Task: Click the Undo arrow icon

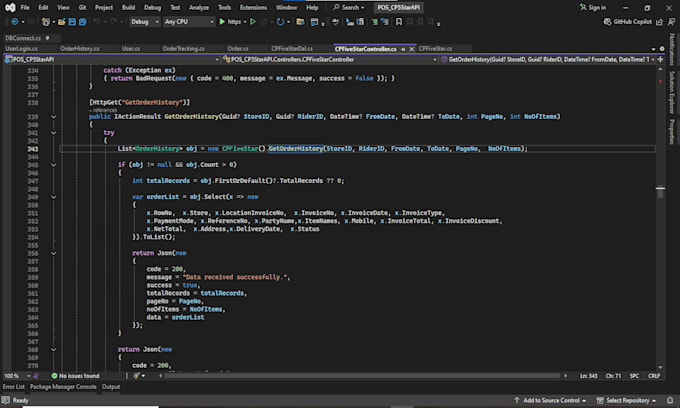Action: (97, 22)
